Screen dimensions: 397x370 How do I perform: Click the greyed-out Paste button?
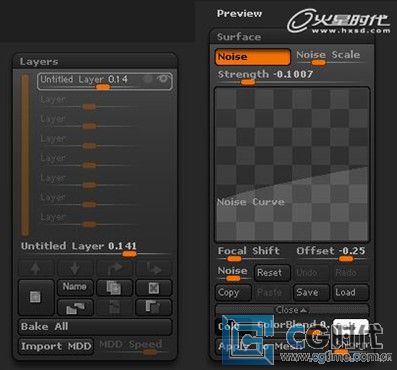point(272,293)
